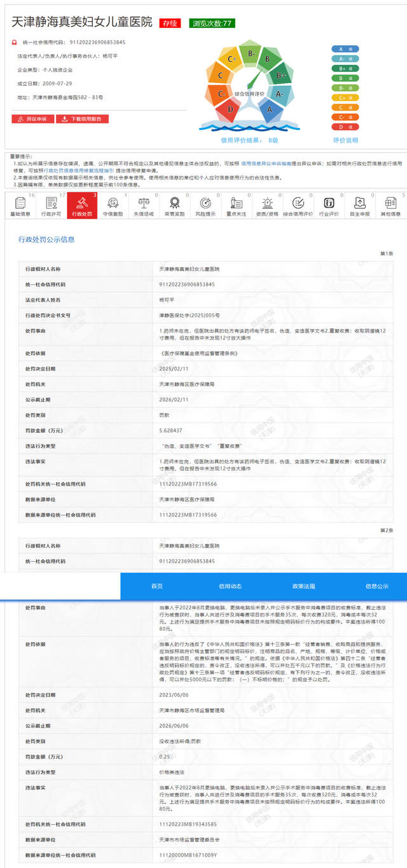
Task: Click the red 存续 status badge
Action: (170, 24)
